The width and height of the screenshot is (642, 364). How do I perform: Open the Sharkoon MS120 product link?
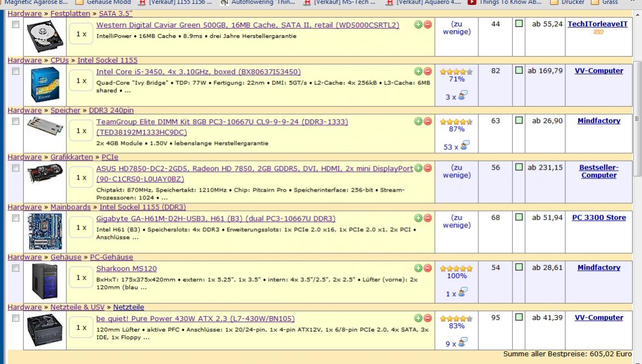pyautogui.click(x=127, y=269)
